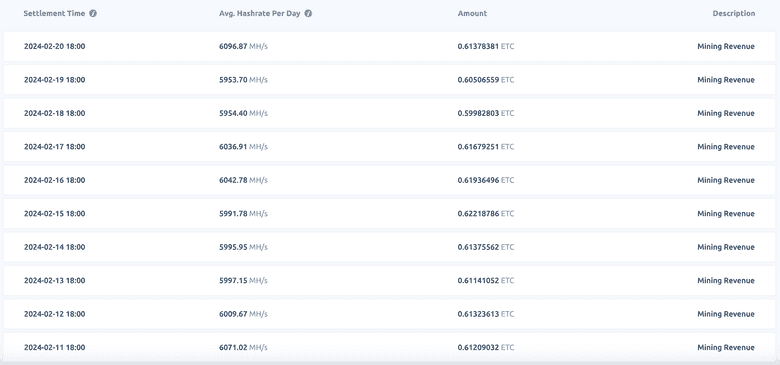This screenshot has width=780, height=365.
Task: Click help icon beside Avg. Hashrate Per Day
Action: pyautogui.click(x=308, y=13)
